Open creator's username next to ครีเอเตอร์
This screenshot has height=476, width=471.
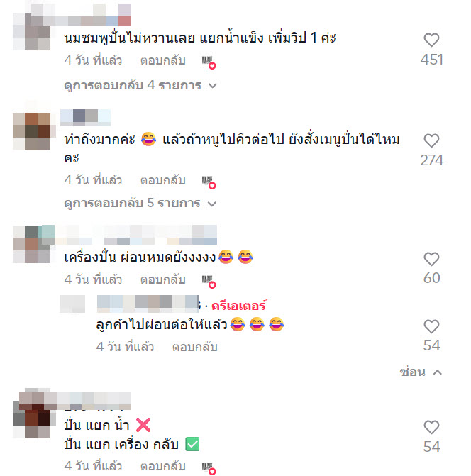(x=149, y=304)
